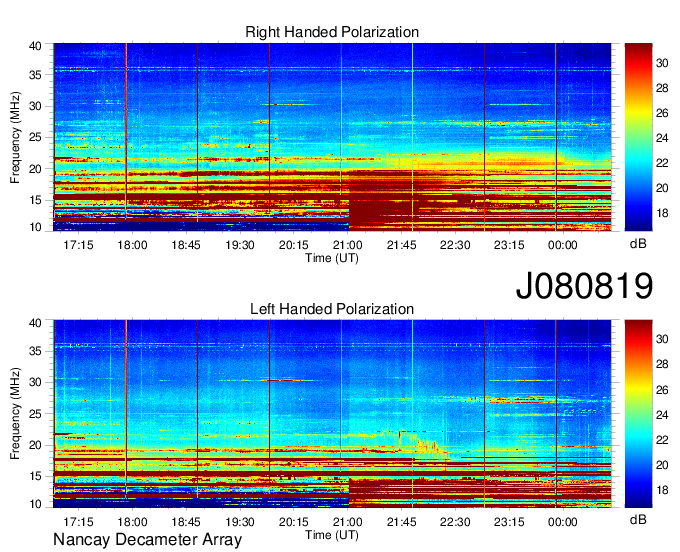
Task: Click "Frequency (MHz)" axis label of Left Handed plot
Action: coord(15,414)
